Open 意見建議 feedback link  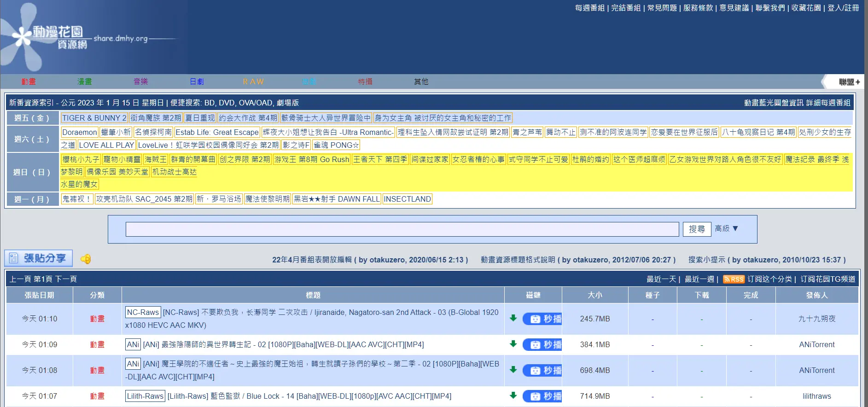[734, 8]
